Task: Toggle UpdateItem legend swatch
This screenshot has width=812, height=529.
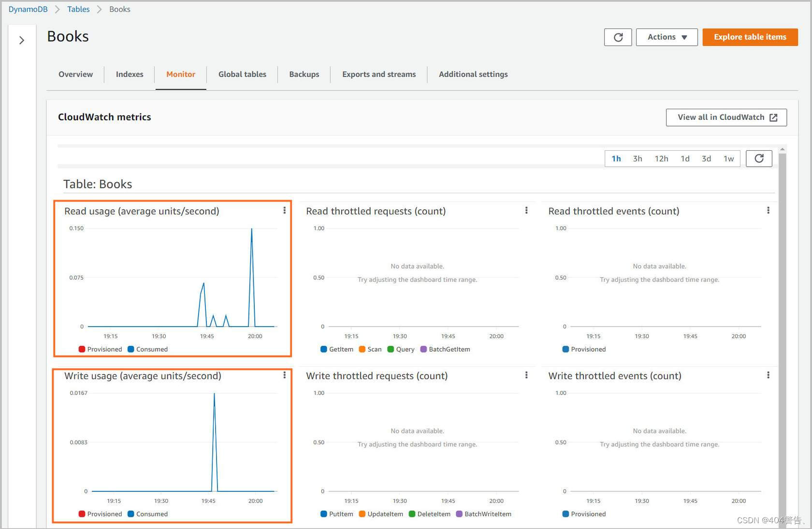Action: [x=362, y=514]
